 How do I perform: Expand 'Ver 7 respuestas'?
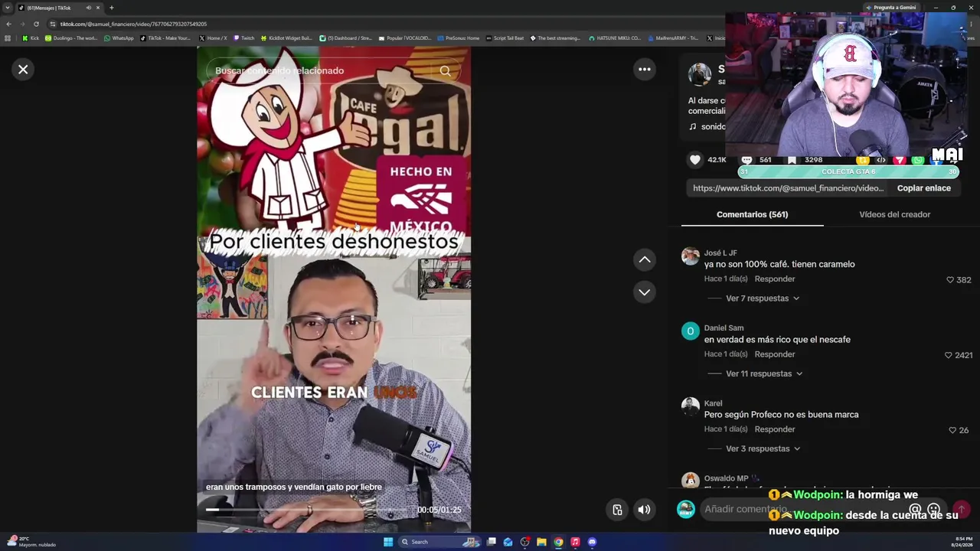762,298
